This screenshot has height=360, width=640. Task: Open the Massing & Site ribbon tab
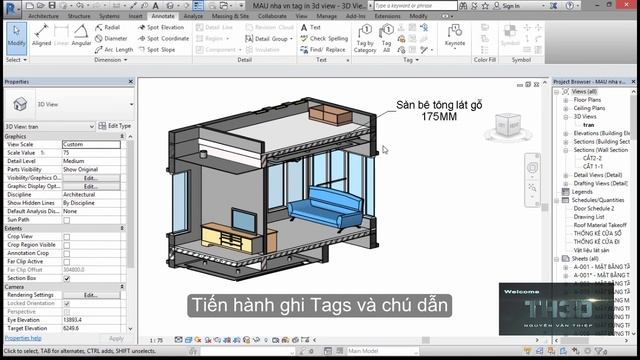pyautogui.click(x=230, y=16)
